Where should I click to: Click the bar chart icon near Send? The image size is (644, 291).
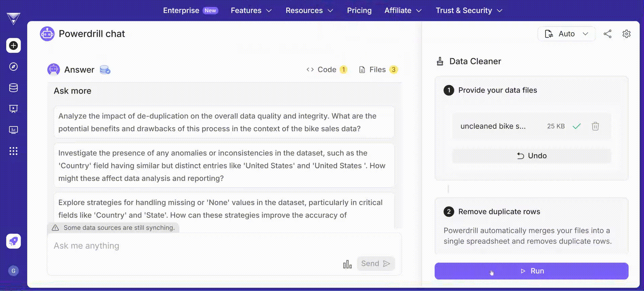[347, 264]
